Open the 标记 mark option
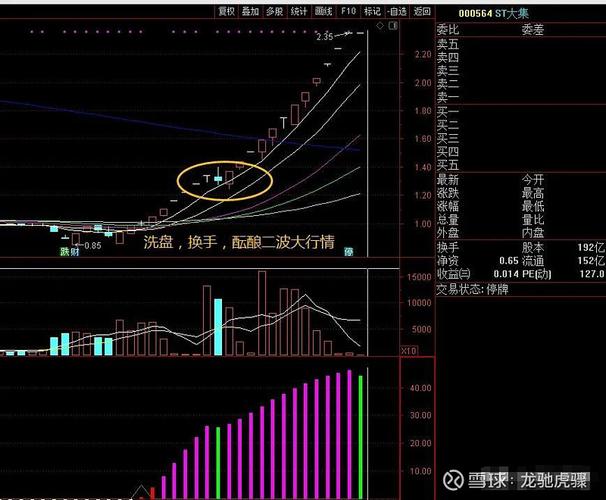606x500 pixels. click(372, 12)
